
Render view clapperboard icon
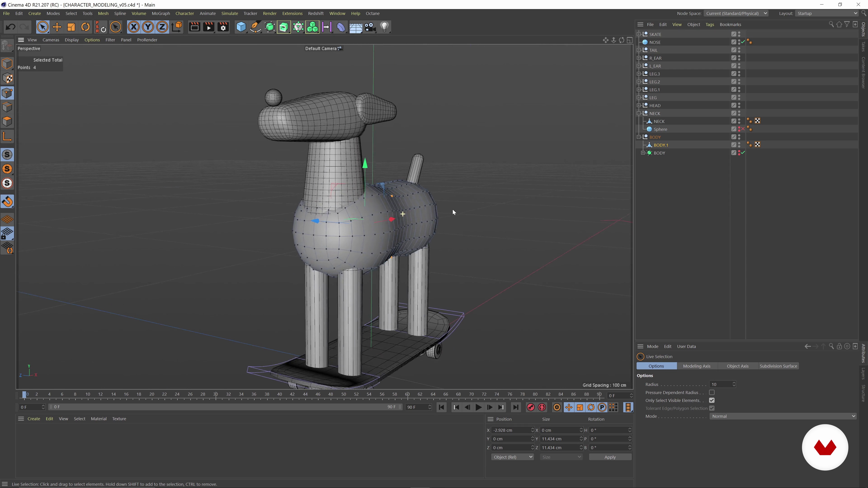click(194, 27)
